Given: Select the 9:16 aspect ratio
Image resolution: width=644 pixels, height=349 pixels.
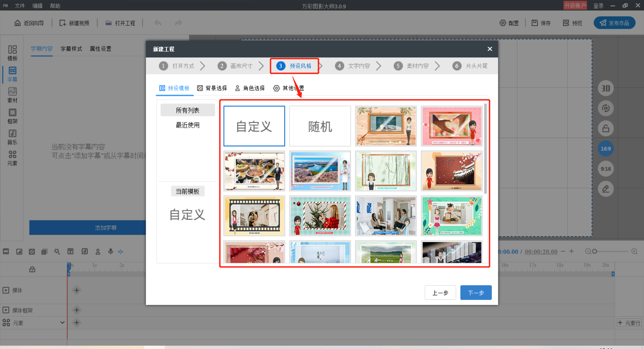Looking at the screenshot, I should [x=606, y=169].
